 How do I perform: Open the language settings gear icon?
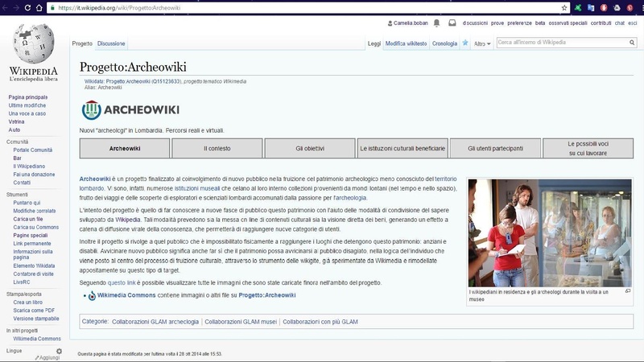coord(59,351)
